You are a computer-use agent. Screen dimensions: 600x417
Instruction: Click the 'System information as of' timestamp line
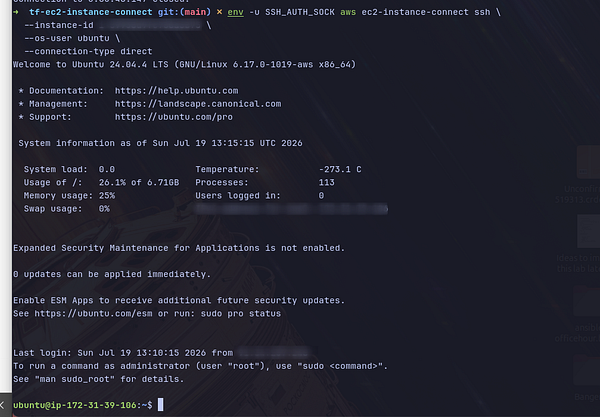tap(160, 143)
